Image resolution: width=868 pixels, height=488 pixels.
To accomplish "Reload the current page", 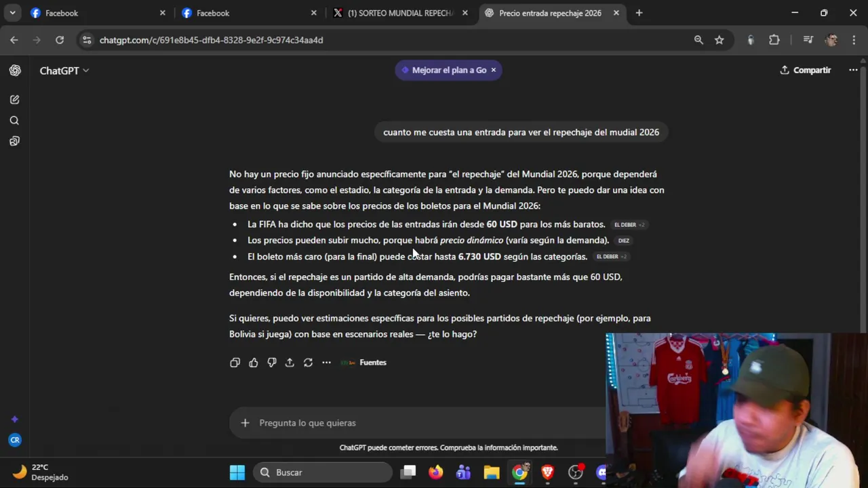I will 60,40.
